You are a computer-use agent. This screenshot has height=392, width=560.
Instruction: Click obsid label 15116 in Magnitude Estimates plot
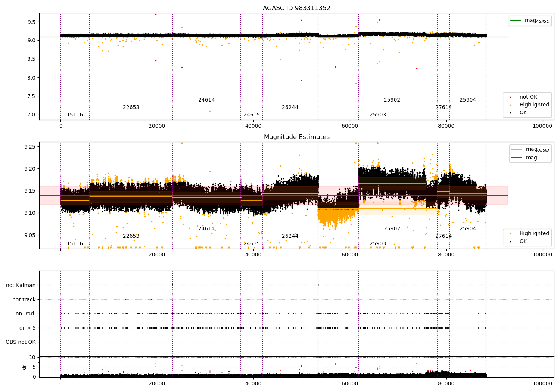click(75, 244)
